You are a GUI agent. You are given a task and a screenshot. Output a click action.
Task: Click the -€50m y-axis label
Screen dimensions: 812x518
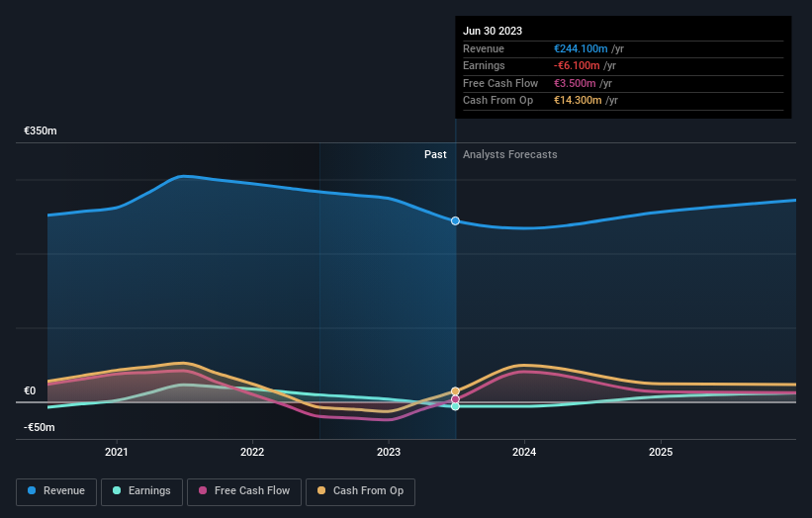(40, 427)
